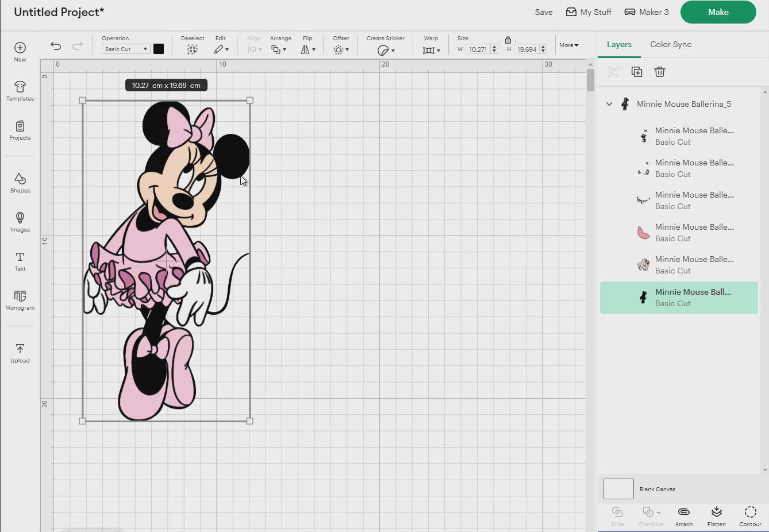Viewport: 769px width, 532px height.
Task: Expand the More toolbar options
Action: pos(569,45)
